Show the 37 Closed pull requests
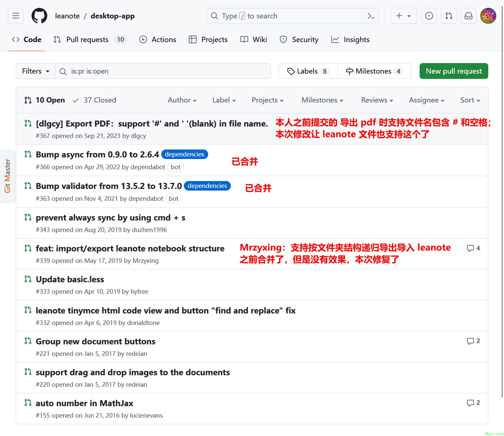Image resolution: width=504 pixels, height=436 pixels. [95, 100]
